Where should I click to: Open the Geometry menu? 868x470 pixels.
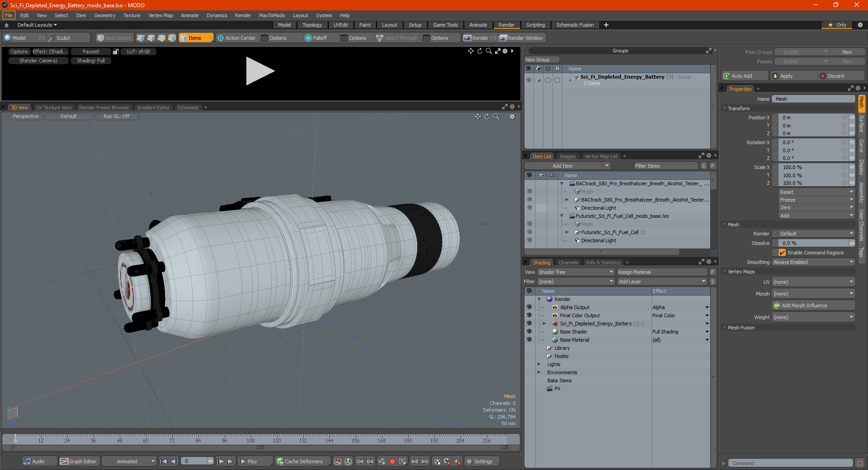(104, 15)
